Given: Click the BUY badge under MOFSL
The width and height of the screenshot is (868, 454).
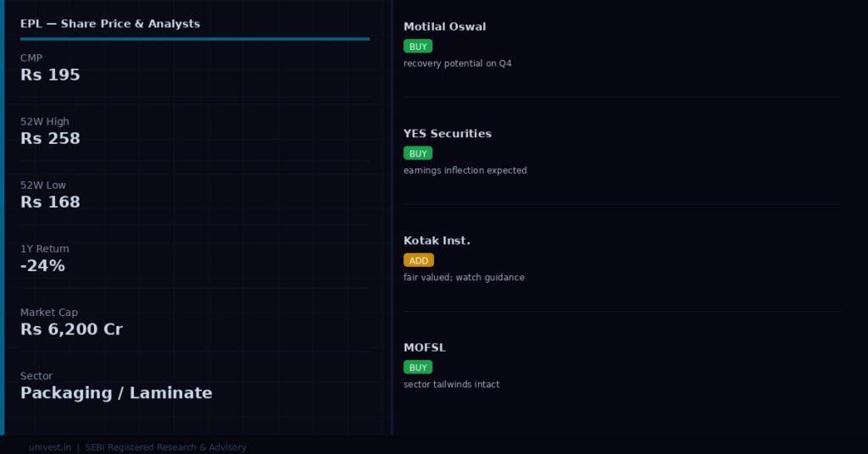Looking at the screenshot, I should tap(418, 368).
